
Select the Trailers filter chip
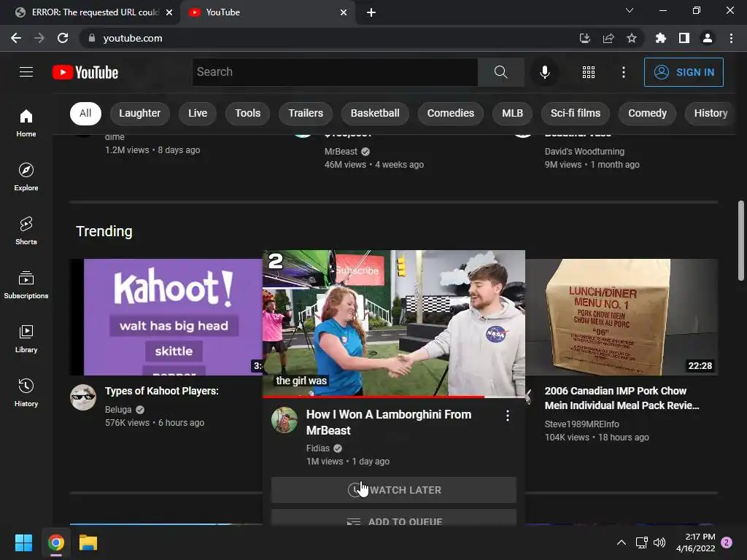point(306,113)
